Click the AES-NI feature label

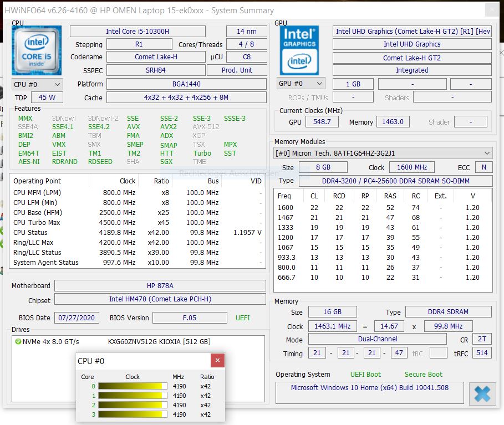click(x=29, y=162)
